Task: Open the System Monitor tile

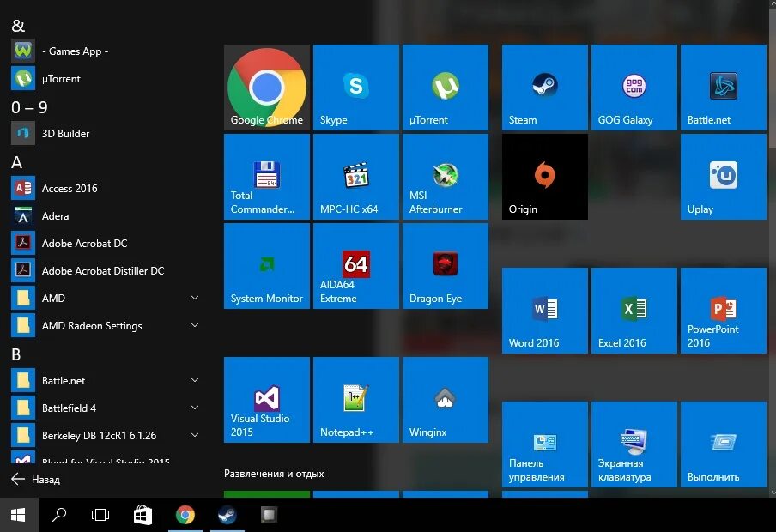Action: tap(267, 266)
